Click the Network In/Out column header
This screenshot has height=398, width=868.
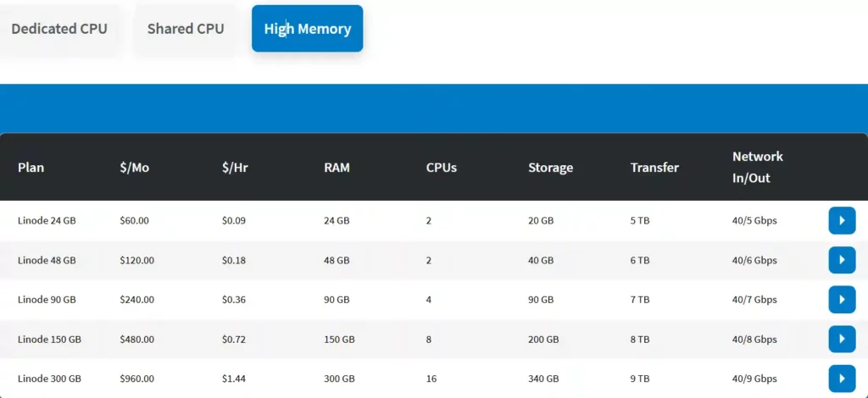[757, 168]
